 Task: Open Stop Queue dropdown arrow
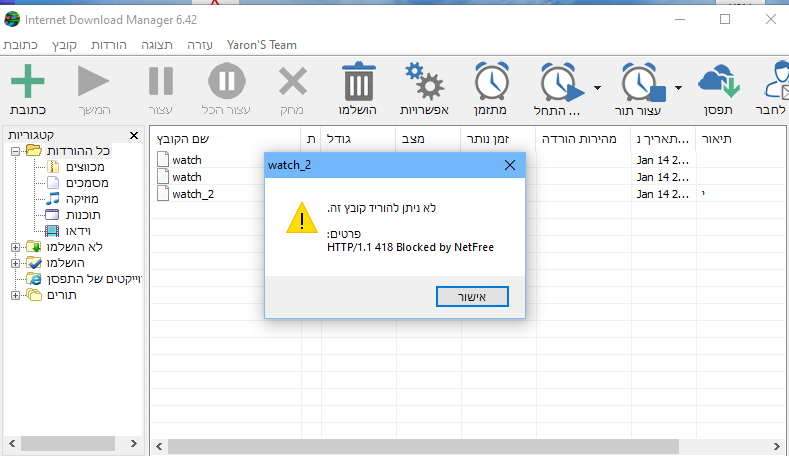point(678,88)
